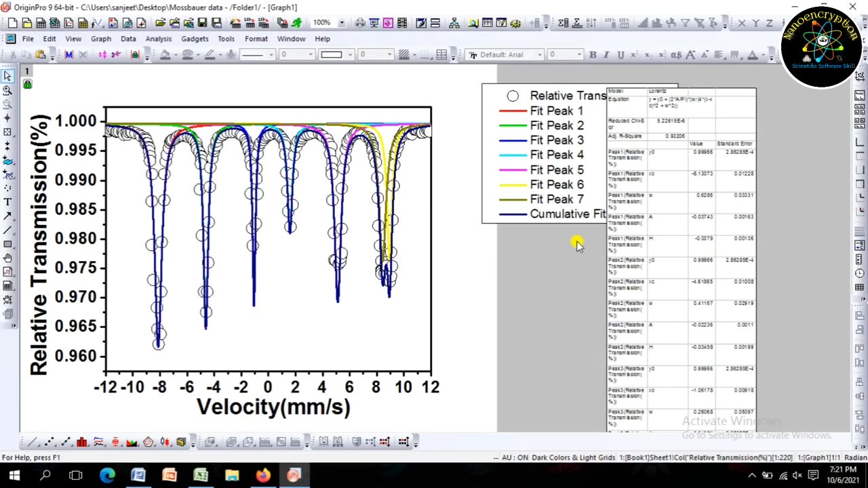This screenshot has height=488, width=868.
Task: Click the Velocity(mm/s) axis title
Action: [273, 407]
